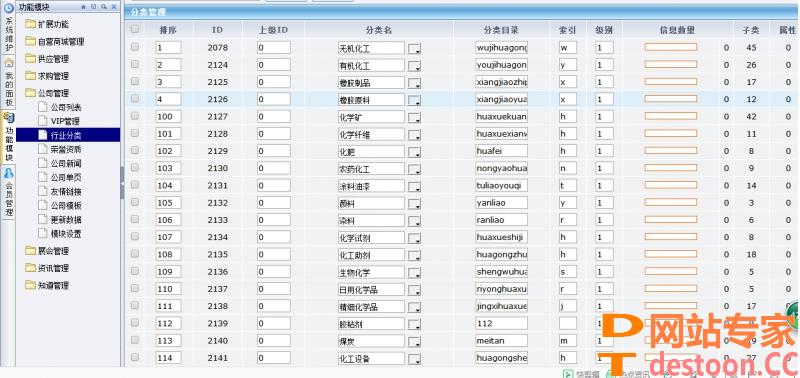Click the clock icon above 系统维护 tab

(9, 8)
